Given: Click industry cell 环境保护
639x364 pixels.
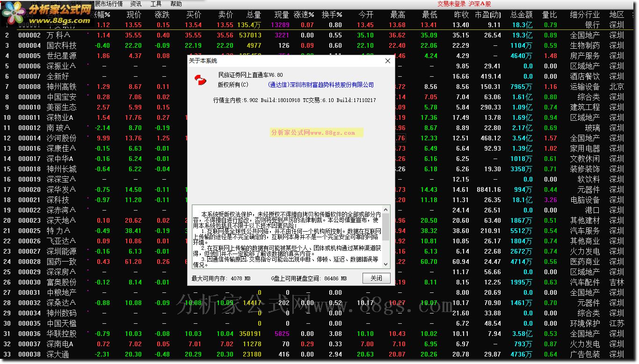Looking at the screenshot, I should tap(585, 323).
